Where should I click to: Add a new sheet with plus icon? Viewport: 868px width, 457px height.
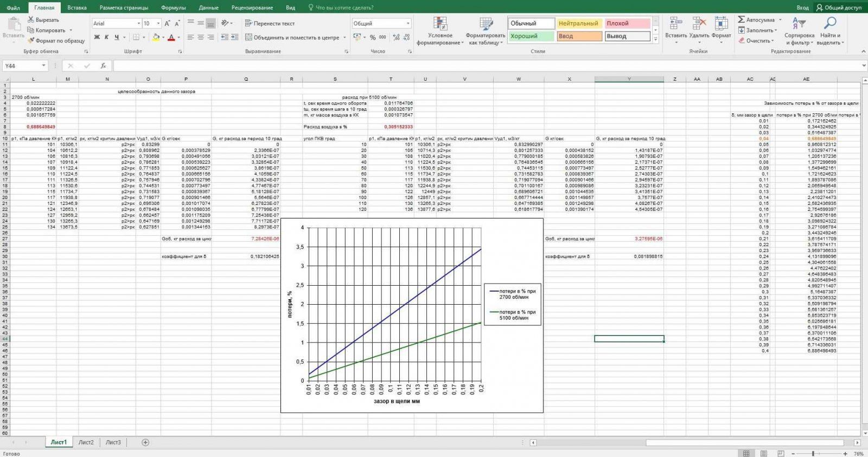pos(145,442)
